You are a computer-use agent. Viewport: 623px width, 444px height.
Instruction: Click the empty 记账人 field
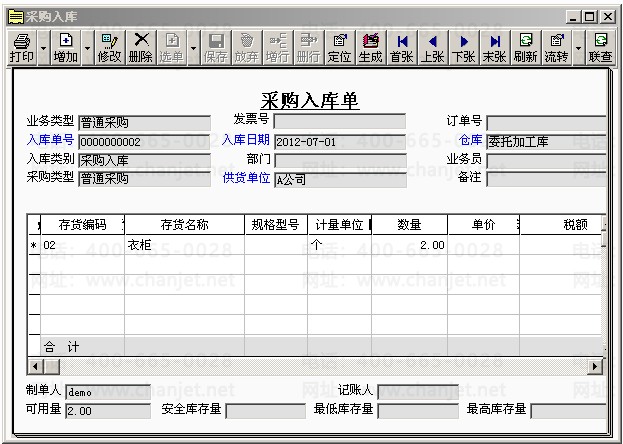coord(418,392)
